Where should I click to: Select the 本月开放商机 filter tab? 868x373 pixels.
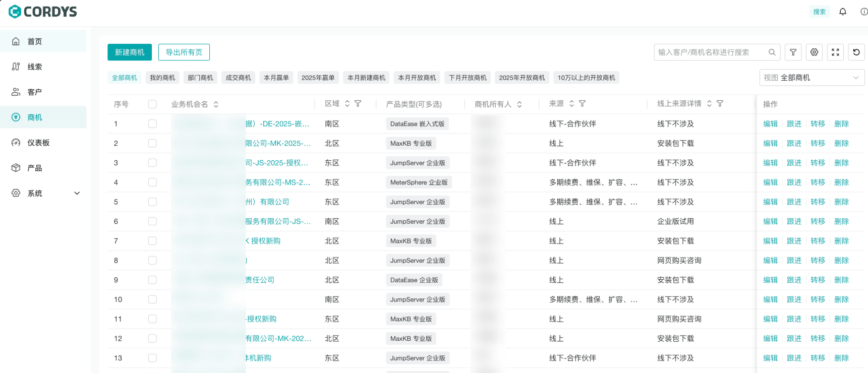417,78
